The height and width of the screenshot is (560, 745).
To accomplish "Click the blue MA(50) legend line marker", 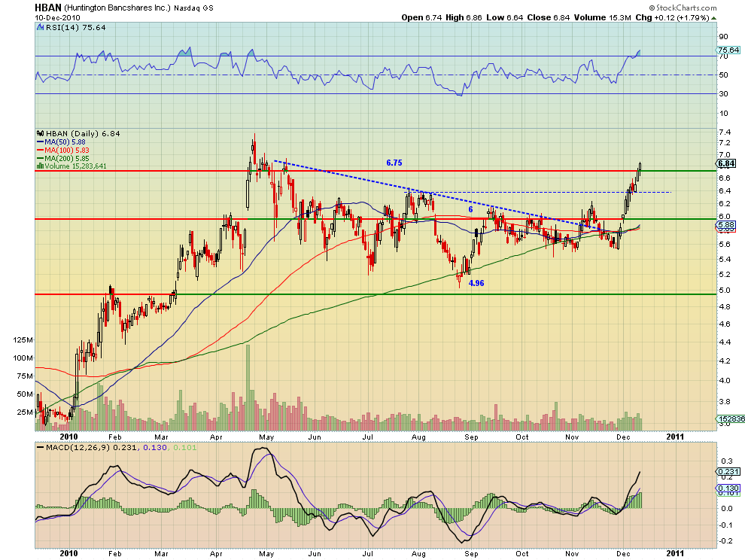I will pos(41,142).
